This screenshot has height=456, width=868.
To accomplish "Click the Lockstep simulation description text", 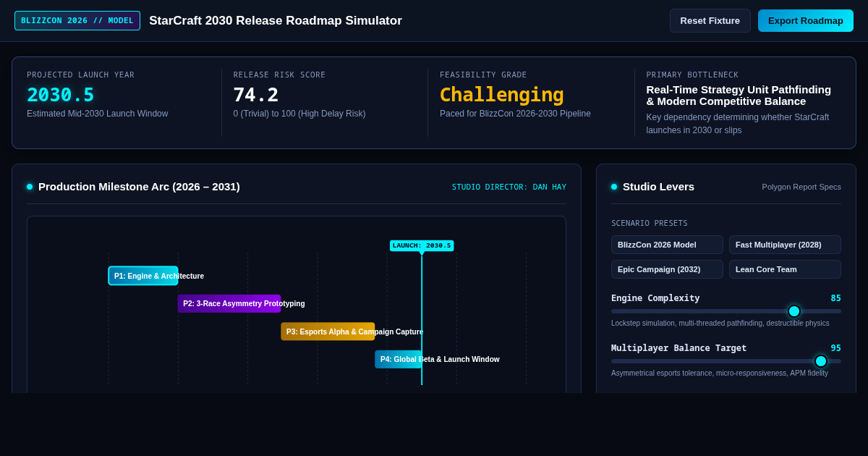I will [x=720, y=323].
